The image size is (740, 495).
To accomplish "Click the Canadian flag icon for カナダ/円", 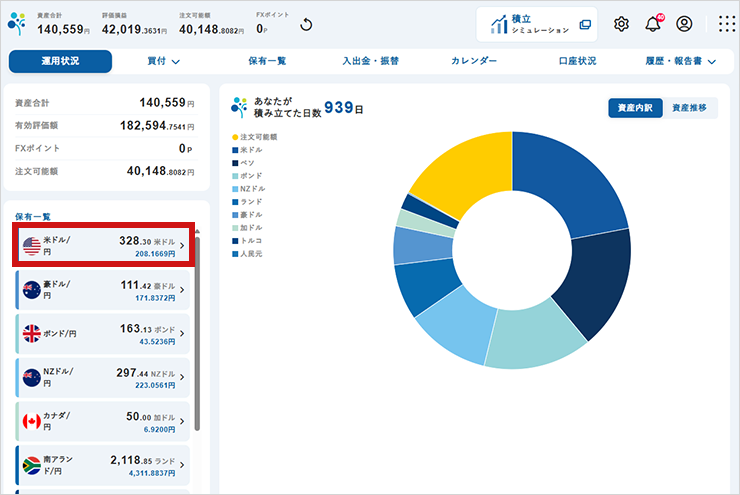I will (32, 421).
